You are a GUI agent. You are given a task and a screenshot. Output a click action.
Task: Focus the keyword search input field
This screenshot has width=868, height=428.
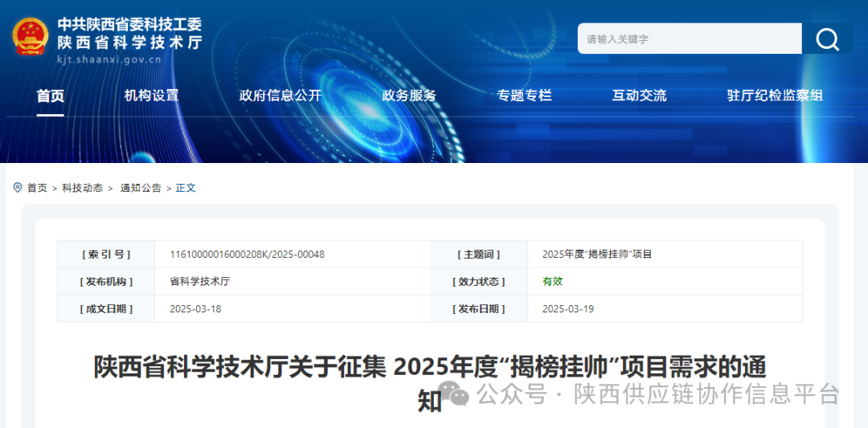690,39
